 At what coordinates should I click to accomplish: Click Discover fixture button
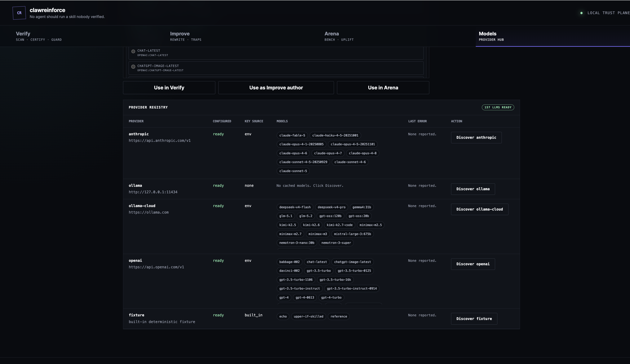pyautogui.click(x=474, y=319)
